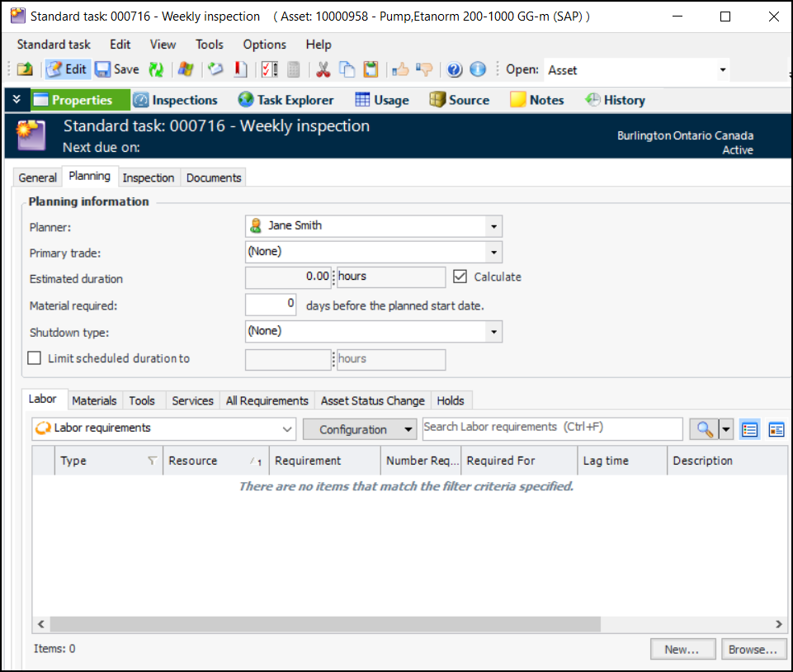Click the green refresh arrows icon
Image resolution: width=793 pixels, height=672 pixels.
(x=156, y=69)
